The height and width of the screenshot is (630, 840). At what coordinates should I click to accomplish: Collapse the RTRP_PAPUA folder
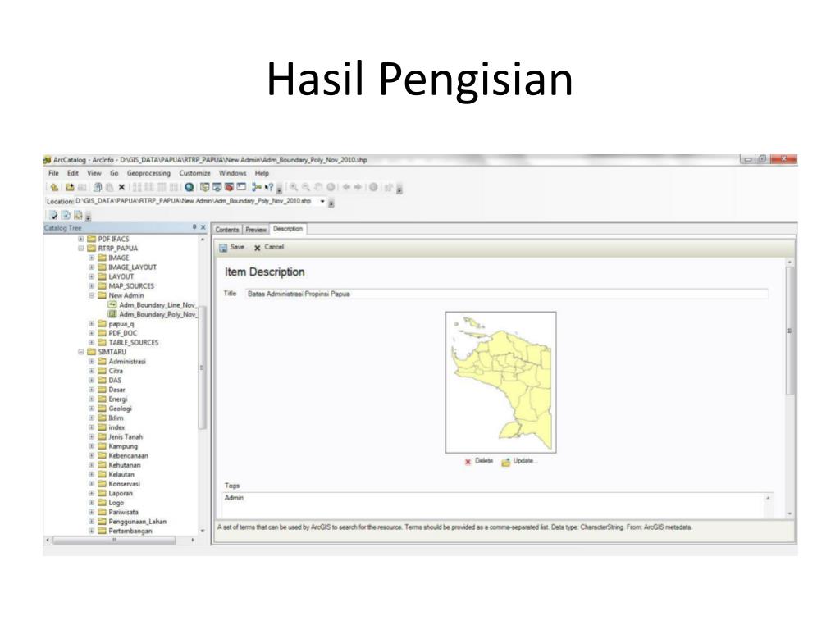tap(81, 249)
